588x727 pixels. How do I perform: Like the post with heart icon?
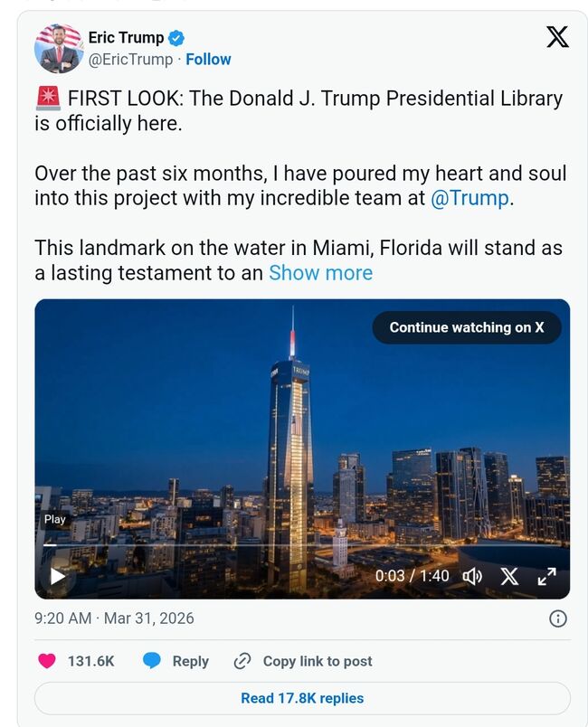(x=47, y=661)
